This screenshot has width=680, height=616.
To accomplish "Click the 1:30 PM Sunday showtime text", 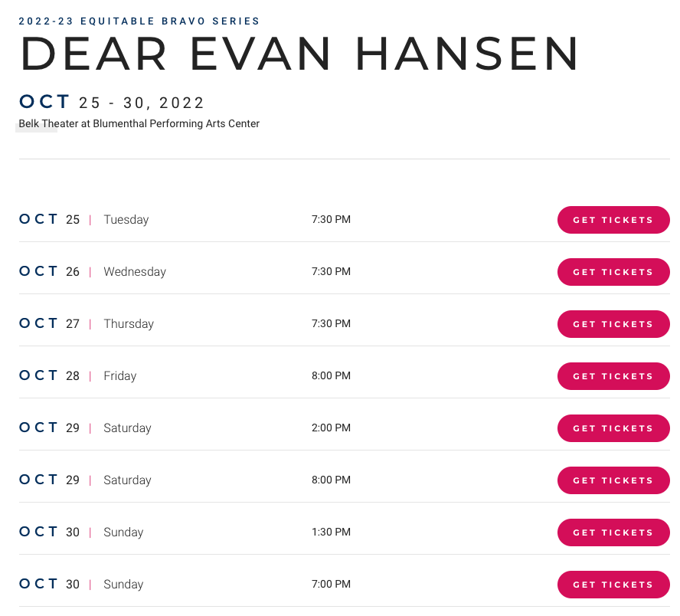I will pos(331,532).
